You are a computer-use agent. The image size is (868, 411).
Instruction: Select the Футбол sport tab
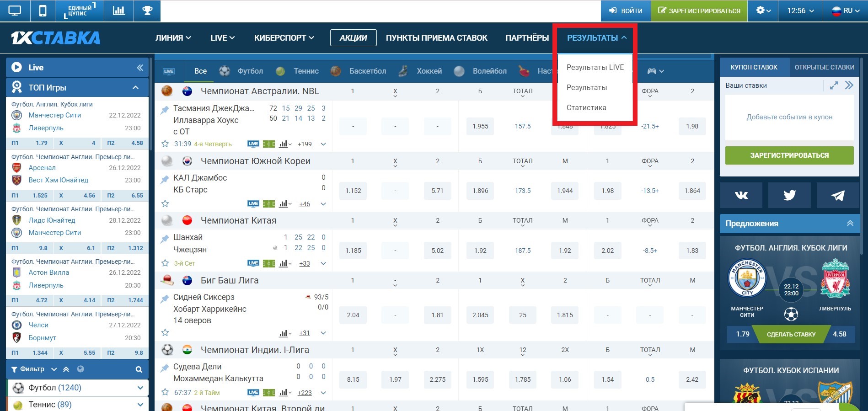pos(241,71)
